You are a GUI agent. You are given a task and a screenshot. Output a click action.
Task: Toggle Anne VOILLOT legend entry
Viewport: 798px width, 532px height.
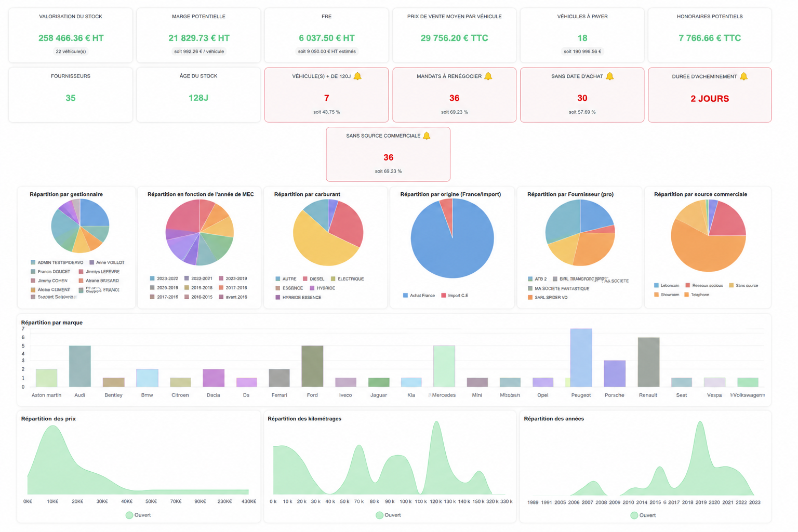[107, 263]
